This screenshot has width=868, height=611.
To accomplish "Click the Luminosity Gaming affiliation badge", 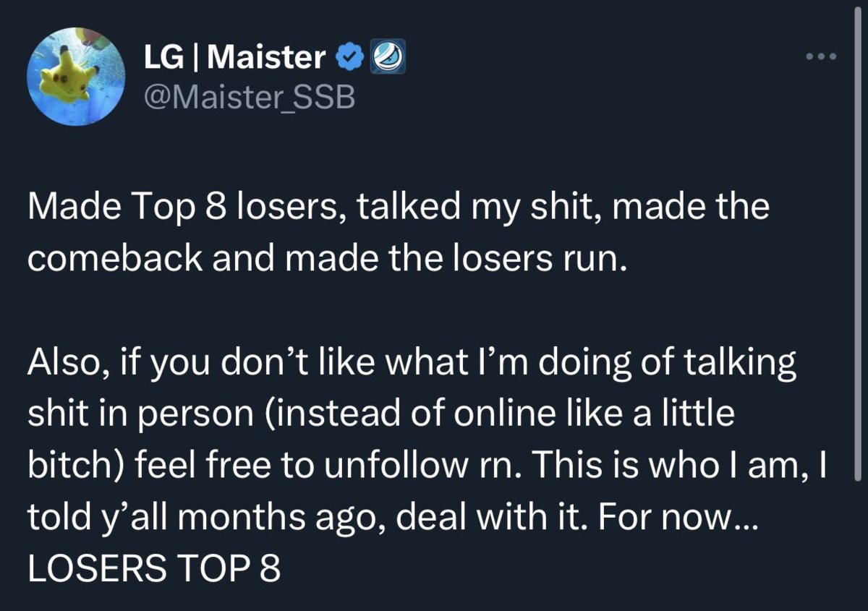I will point(387,57).
